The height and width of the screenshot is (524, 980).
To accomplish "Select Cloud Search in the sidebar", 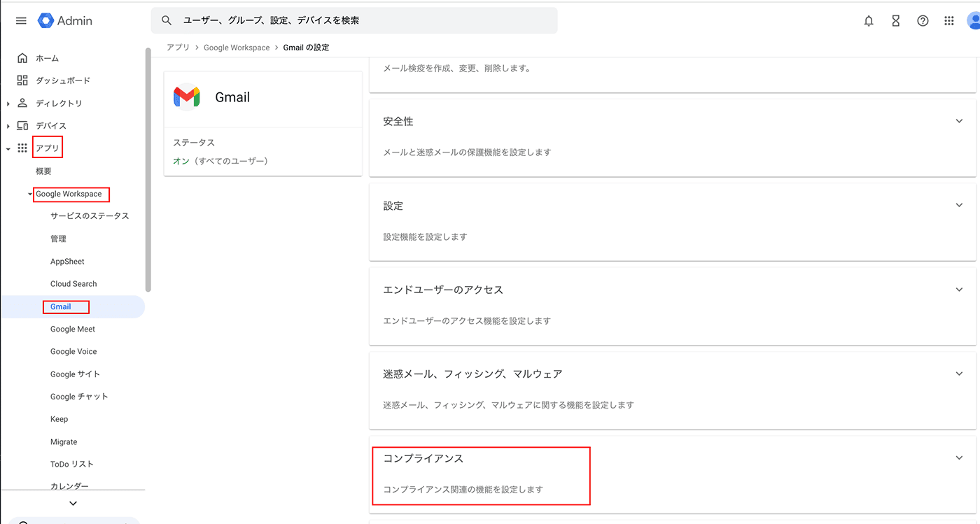I will click(x=73, y=284).
